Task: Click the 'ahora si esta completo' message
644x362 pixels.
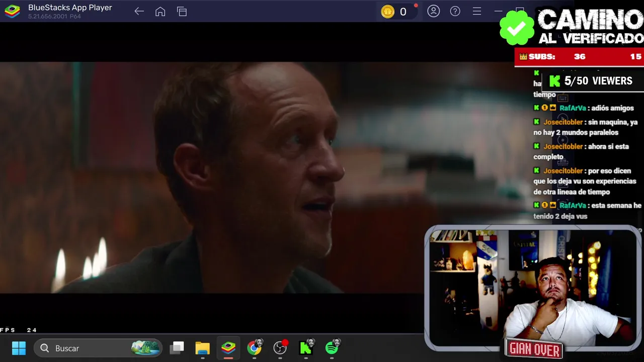Action: tap(582, 151)
